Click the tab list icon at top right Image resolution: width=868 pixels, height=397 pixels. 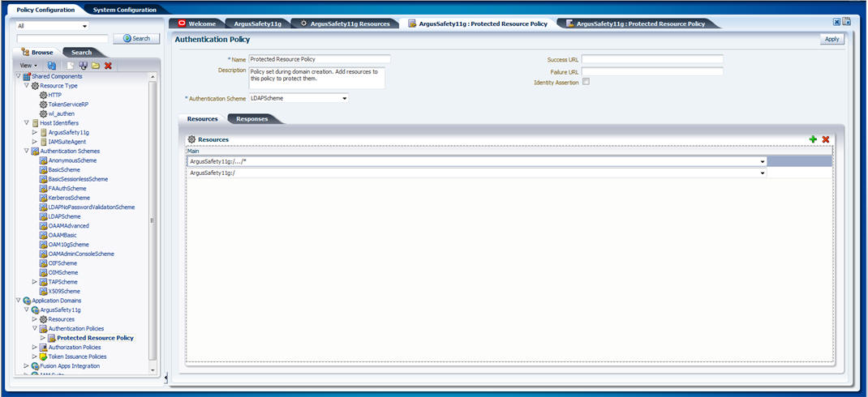(846, 22)
